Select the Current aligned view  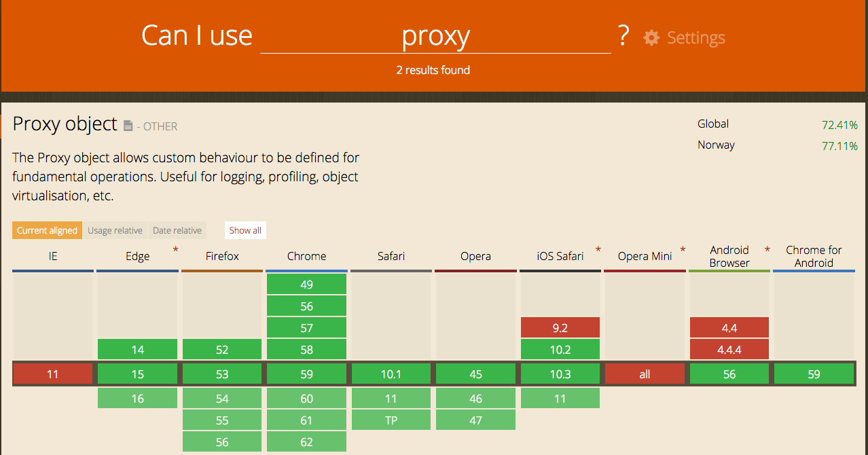click(47, 230)
